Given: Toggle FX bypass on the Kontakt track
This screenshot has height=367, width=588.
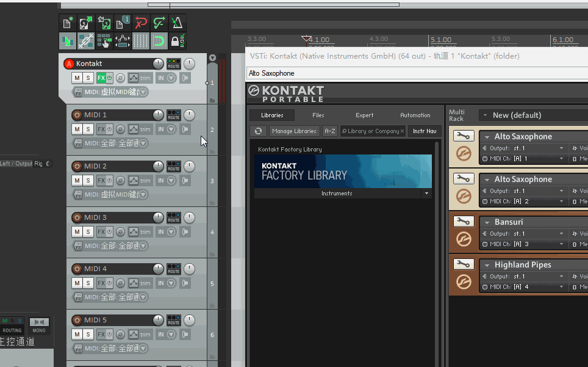Looking at the screenshot, I should coord(110,78).
